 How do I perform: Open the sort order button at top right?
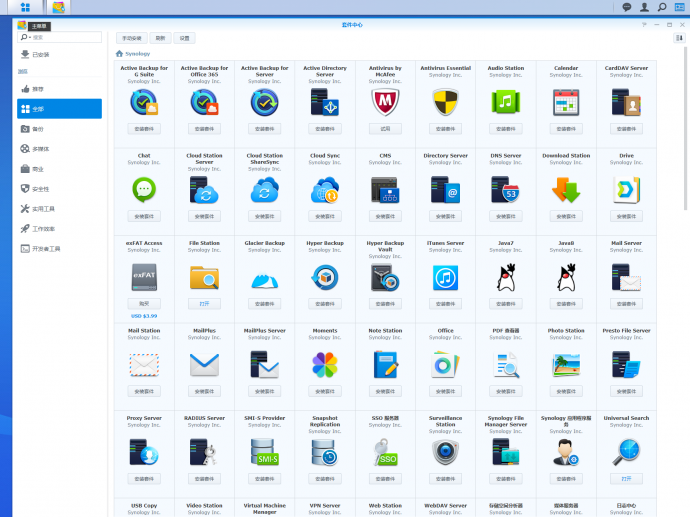[x=679, y=37]
